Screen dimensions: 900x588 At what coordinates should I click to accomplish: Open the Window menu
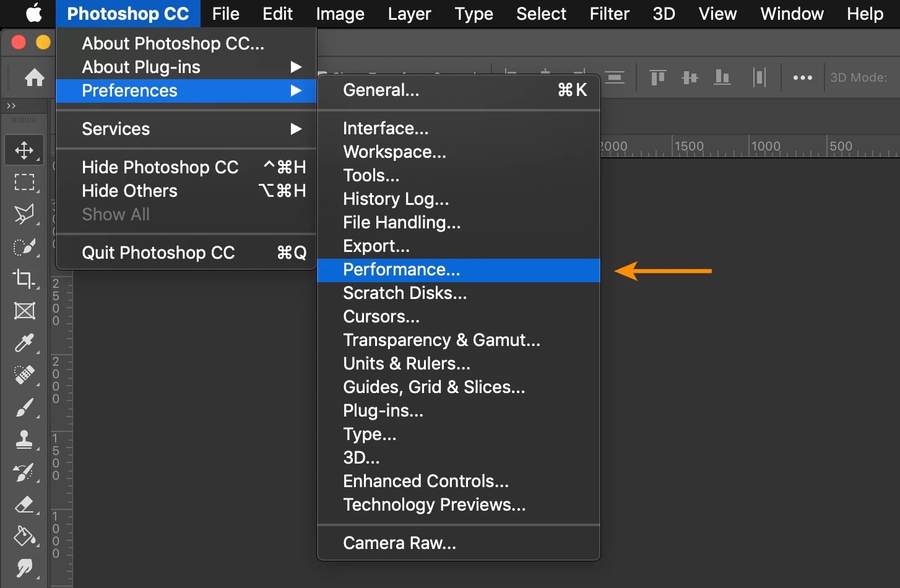792,14
